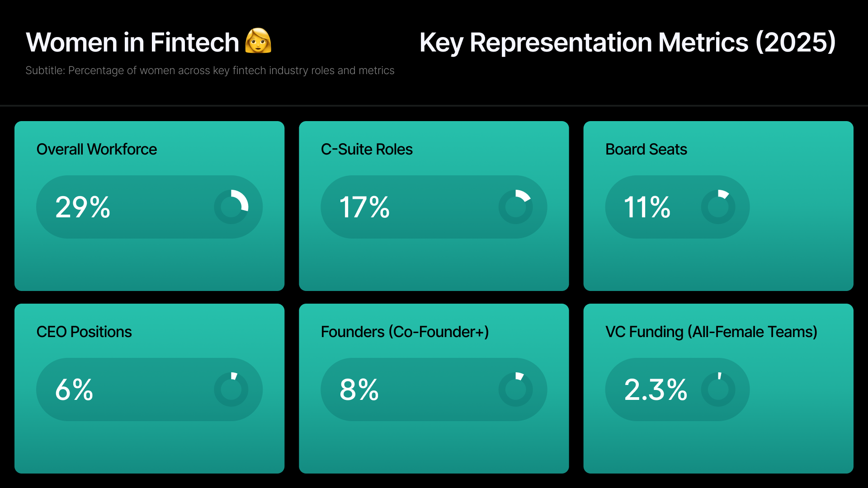Select the Founders (Co-Founder+) card label
This screenshot has width=868, height=488.
(x=405, y=332)
